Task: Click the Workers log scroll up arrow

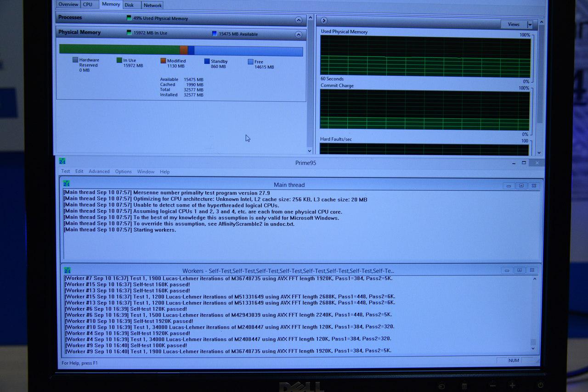Action: [534, 279]
